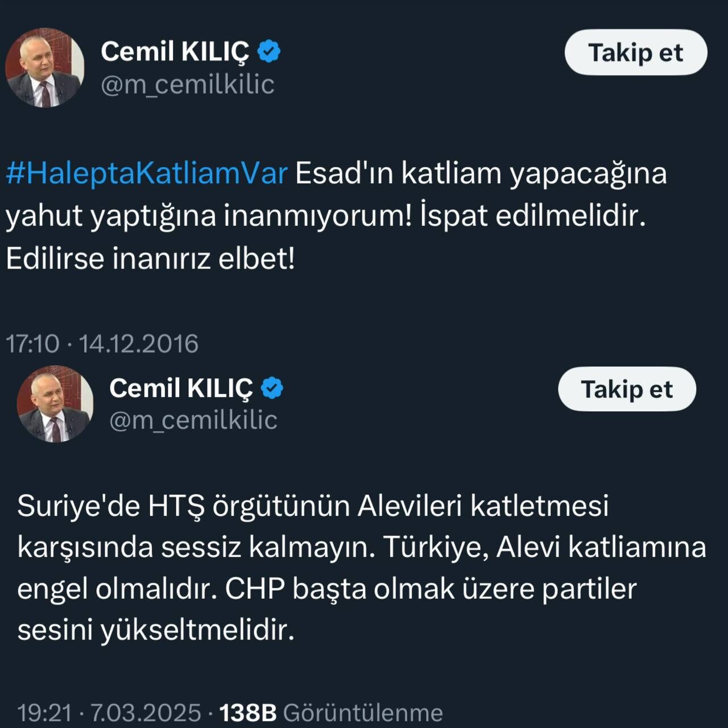The width and height of the screenshot is (728, 728).
Task: Open profile photo of second tweet
Action: click(x=55, y=404)
